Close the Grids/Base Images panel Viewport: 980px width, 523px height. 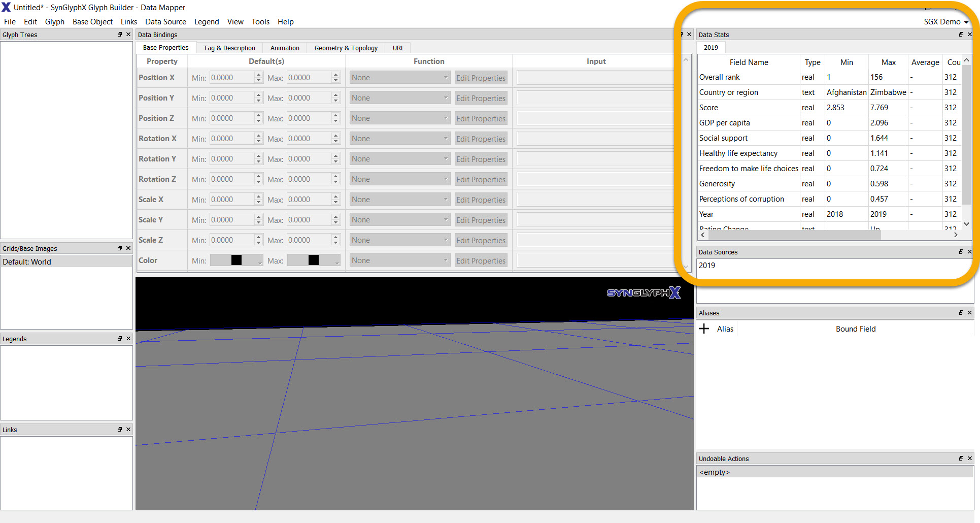(x=128, y=248)
